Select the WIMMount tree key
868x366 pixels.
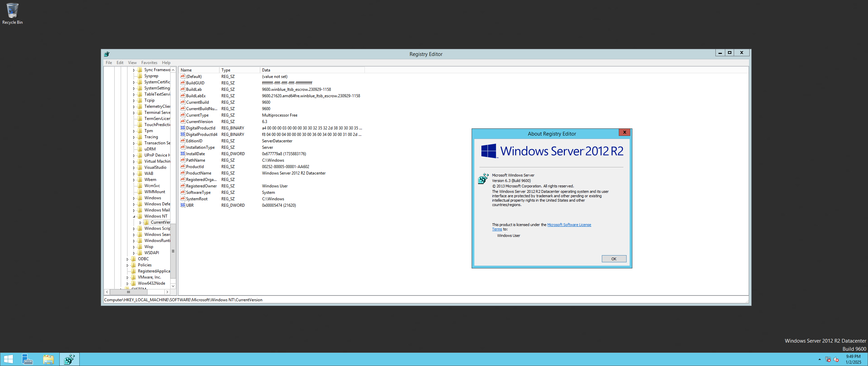coord(155,192)
